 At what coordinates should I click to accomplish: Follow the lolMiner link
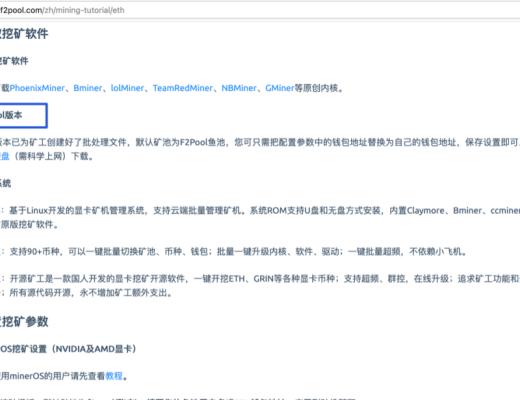pos(127,88)
